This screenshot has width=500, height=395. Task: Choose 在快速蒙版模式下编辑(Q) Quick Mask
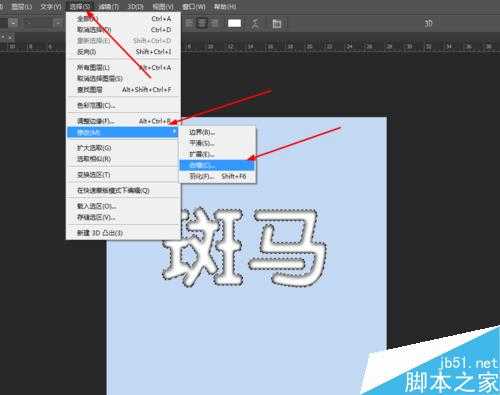123,190
